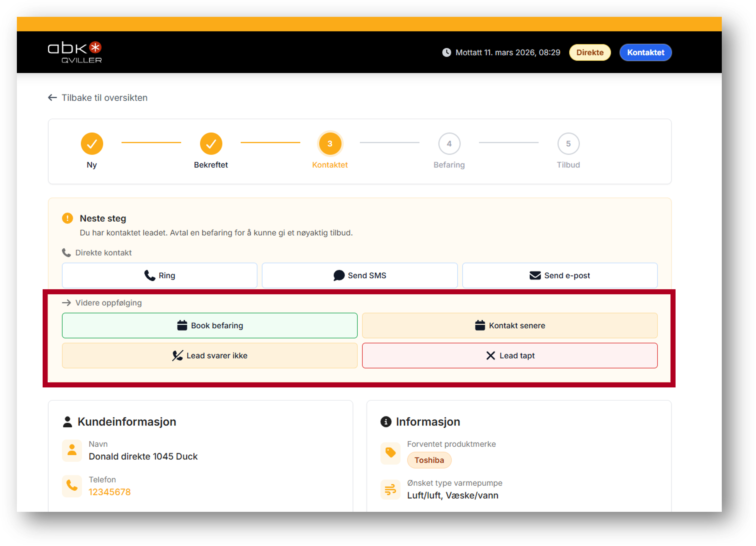
Task: Click the Book befaring button
Action: pyautogui.click(x=210, y=326)
